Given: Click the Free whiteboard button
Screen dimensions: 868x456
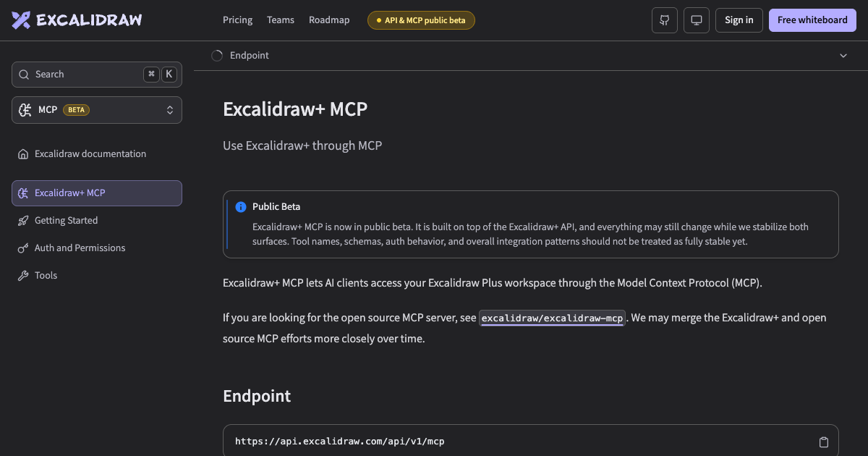Looking at the screenshot, I should coord(812,20).
